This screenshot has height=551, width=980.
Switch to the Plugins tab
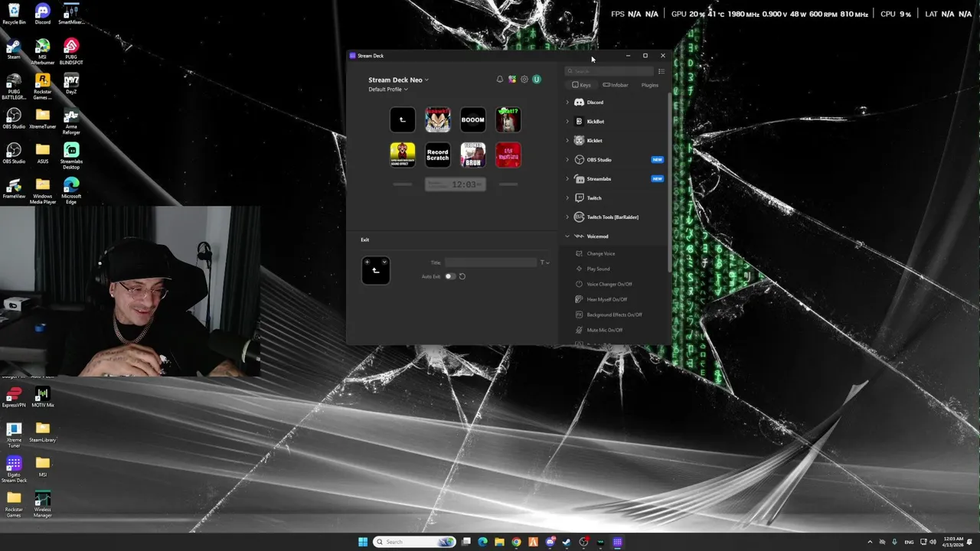coord(650,85)
